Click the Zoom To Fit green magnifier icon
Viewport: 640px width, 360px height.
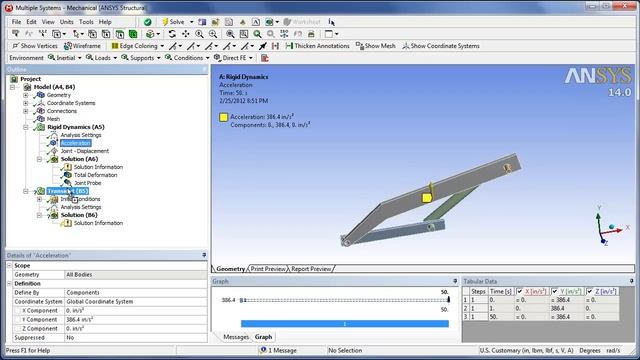[x=257, y=34]
